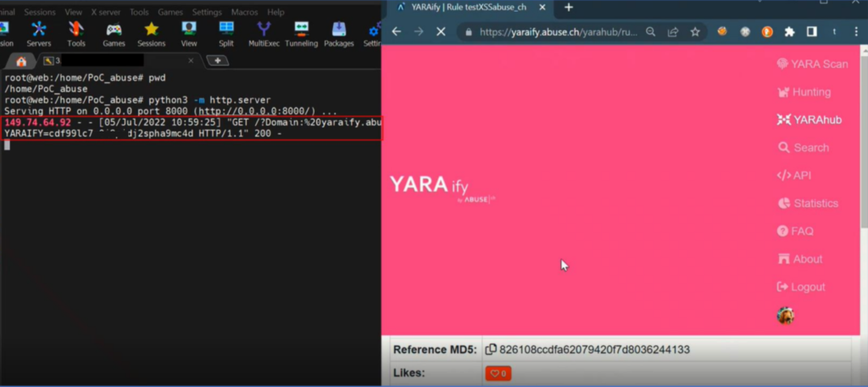Go back in the browser
The width and height of the screenshot is (868, 387).
397,31
